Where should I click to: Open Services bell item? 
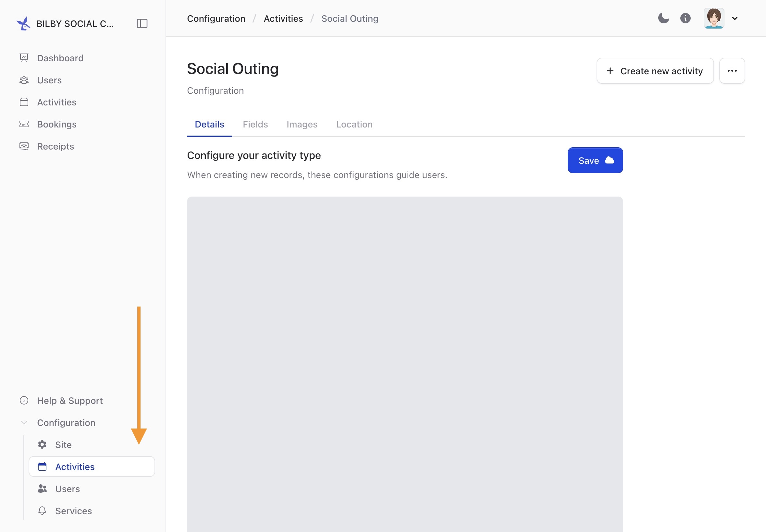(73, 510)
